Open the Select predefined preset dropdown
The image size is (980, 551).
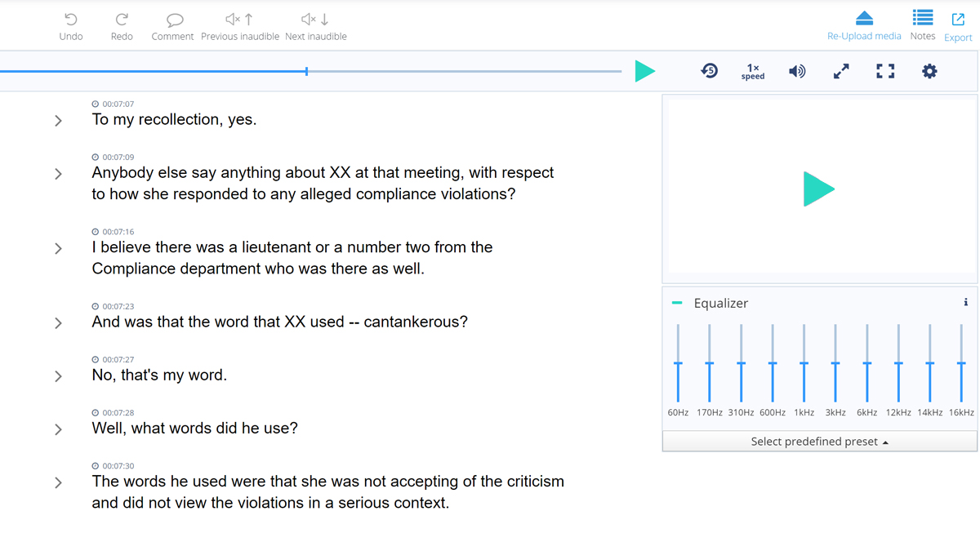819,441
